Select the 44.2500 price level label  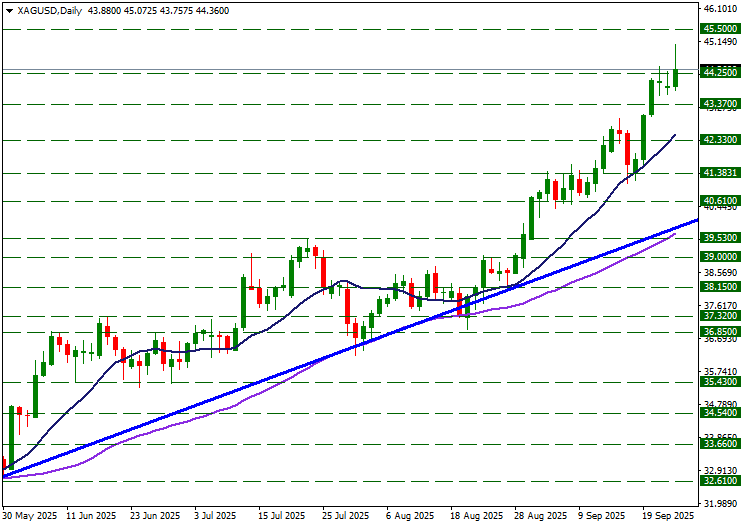pyautogui.click(x=721, y=73)
